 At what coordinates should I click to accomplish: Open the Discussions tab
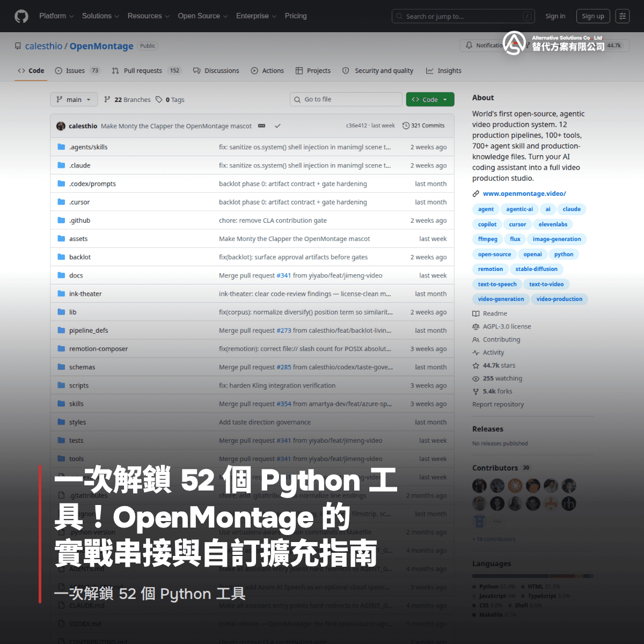[216, 70]
